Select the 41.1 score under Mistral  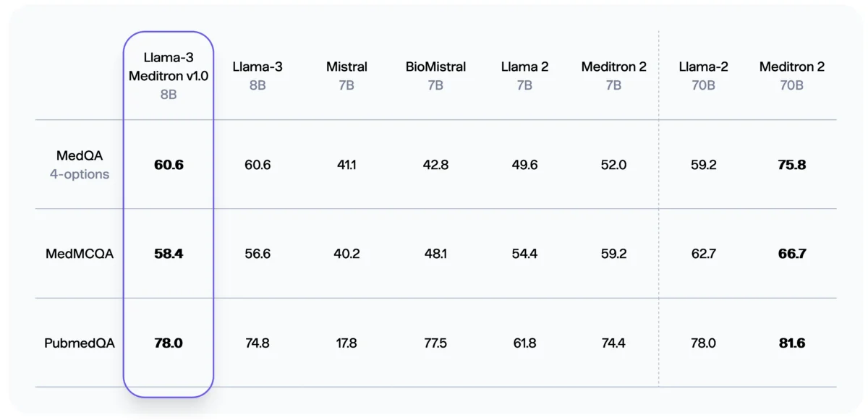pyautogui.click(x=346, y=165)
